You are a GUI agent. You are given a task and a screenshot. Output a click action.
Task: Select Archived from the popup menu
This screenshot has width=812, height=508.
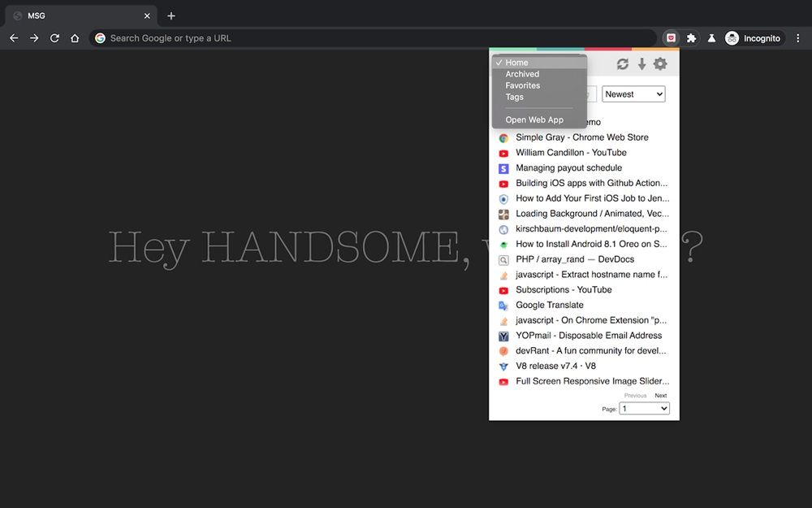click(x=522, y=73)
